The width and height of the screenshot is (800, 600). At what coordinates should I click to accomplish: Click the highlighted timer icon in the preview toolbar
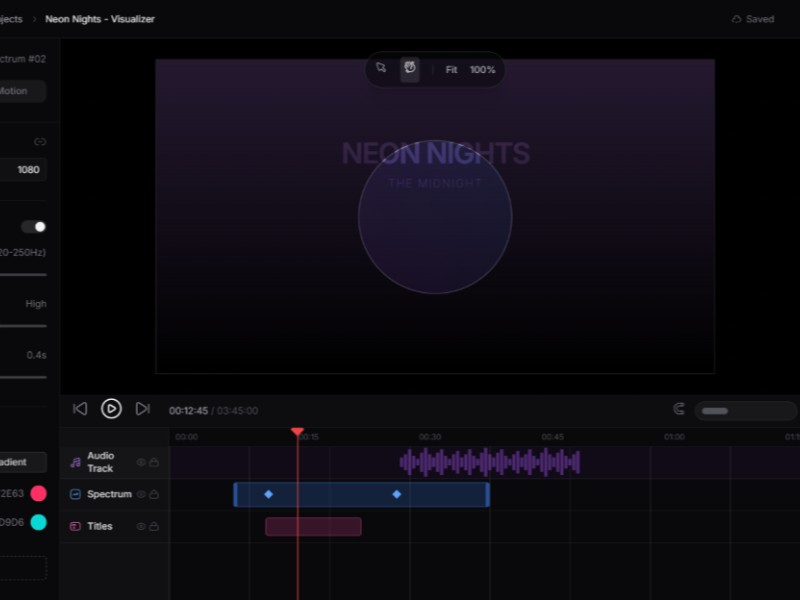pos(410,69)
